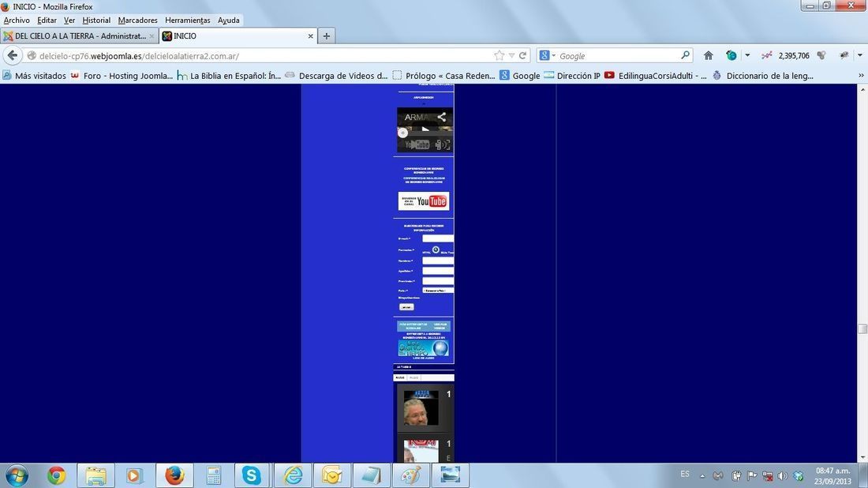The width and height of the screenshot is (868, 488).
Task: Show hidden system tray icons
Action: (702, 476)
